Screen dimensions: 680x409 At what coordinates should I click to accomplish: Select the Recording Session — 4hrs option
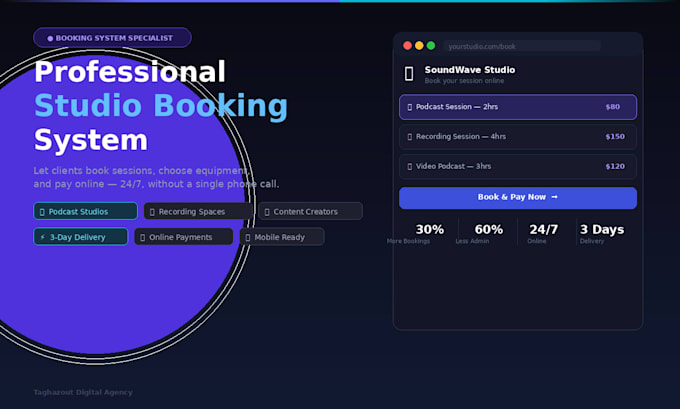518,137
